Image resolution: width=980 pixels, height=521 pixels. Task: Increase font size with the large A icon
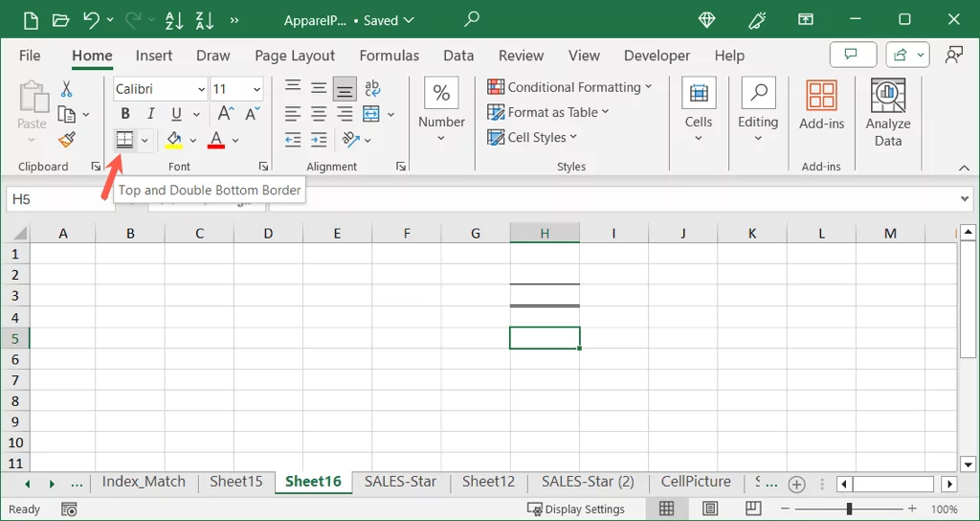coord(226,114)
